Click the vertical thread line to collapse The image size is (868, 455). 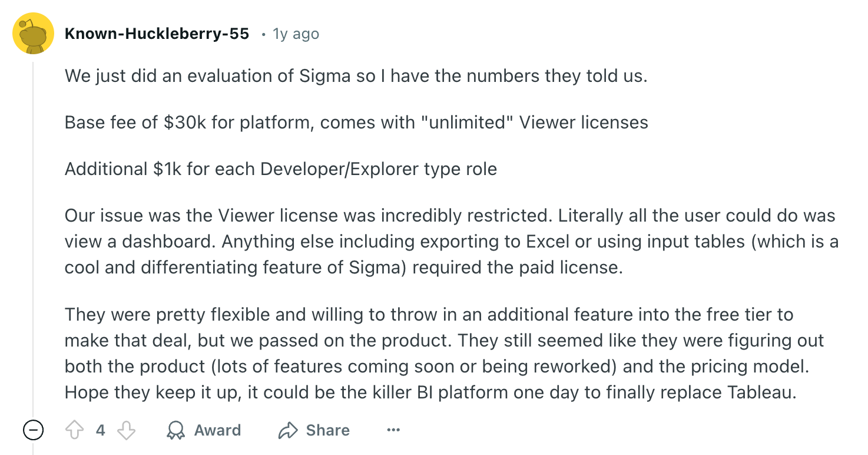tap(34, 236)
